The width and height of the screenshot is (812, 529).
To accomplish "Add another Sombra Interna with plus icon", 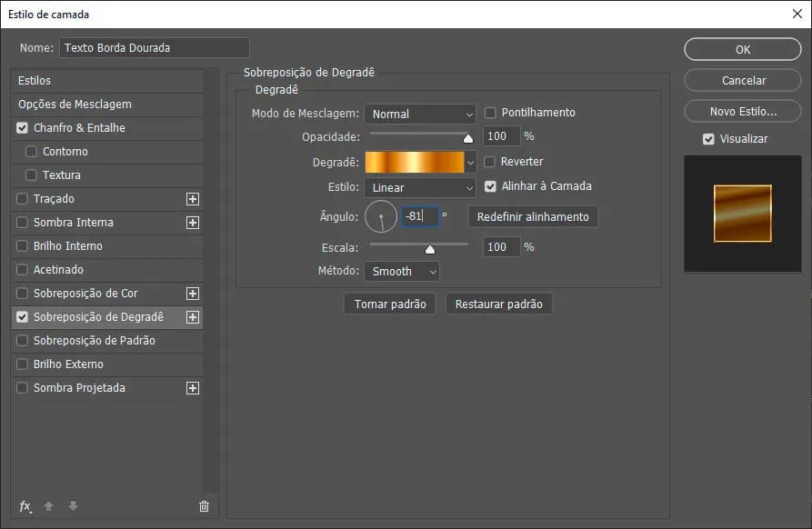I will [x=193, y=223].
